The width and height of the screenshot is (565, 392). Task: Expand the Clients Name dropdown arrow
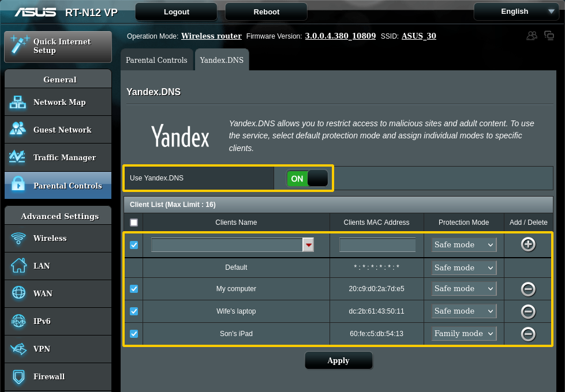coord(309,245)
